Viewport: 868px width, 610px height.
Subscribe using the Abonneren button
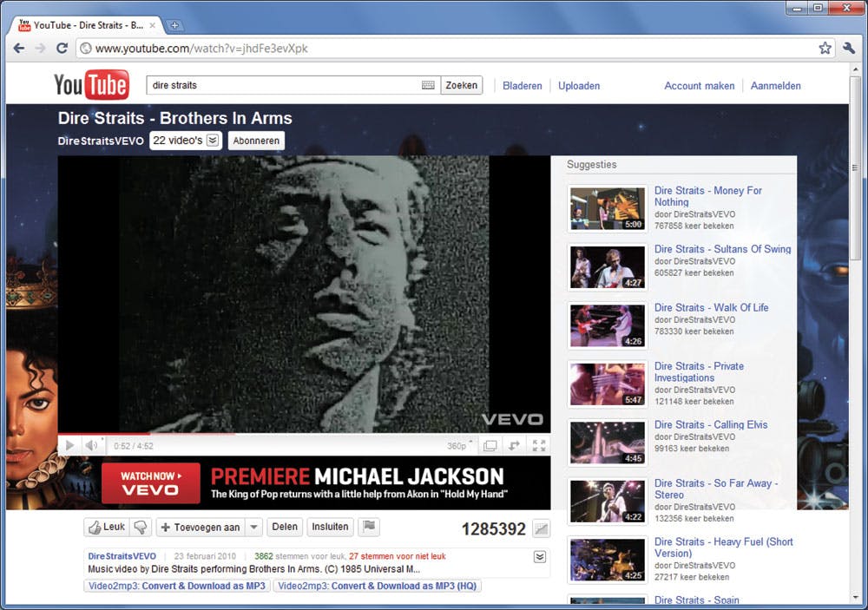(x=256, y=141)
